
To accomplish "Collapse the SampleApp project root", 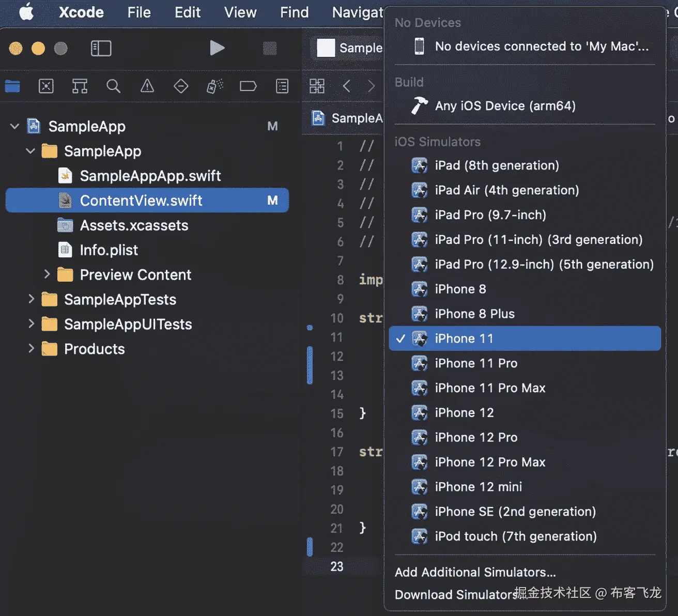I will (15, 126).
